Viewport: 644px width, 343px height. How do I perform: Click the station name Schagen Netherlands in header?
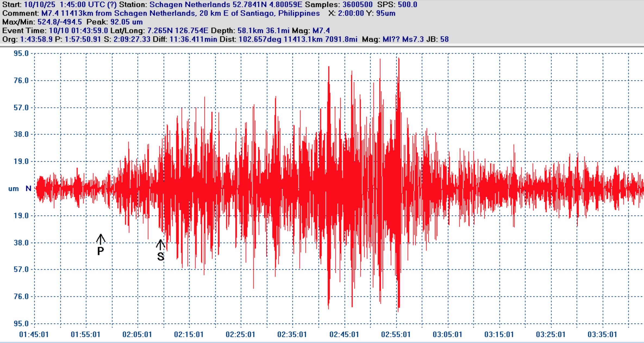tap(190, 5)
